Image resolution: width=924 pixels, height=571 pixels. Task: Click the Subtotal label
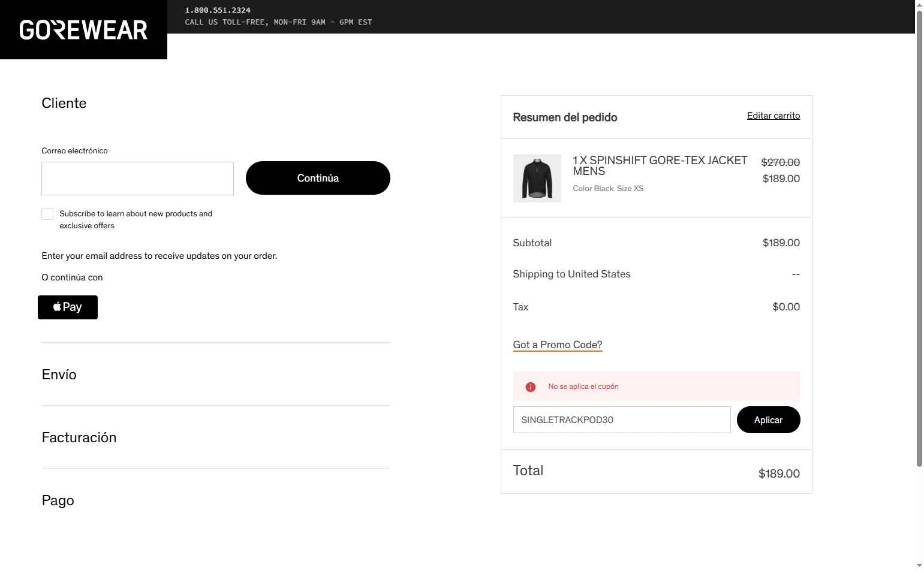(532, 243)
